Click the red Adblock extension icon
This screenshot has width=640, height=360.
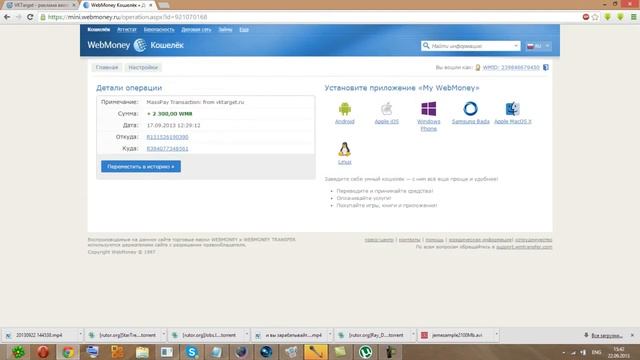(x=586, y=17)
